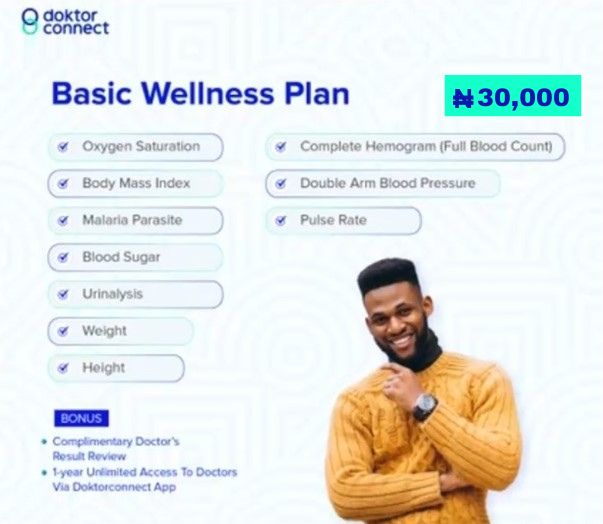The width and height of the screenshot is (603, 524).
Task: Click the Blood Sugar checkmark icon
Action: click(63, 257)
